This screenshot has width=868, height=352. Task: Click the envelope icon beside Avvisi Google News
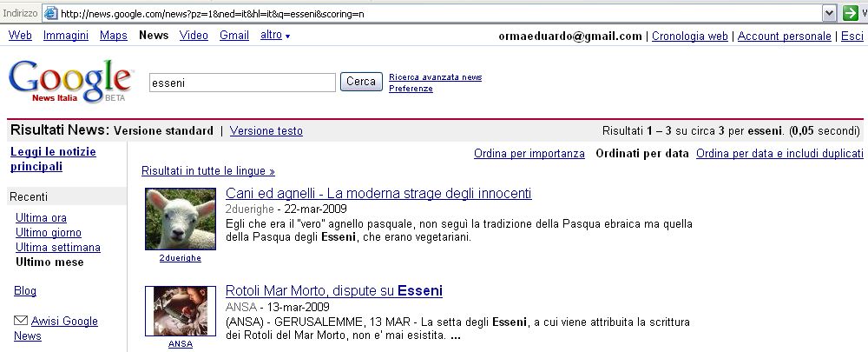[x=21, y=321]
